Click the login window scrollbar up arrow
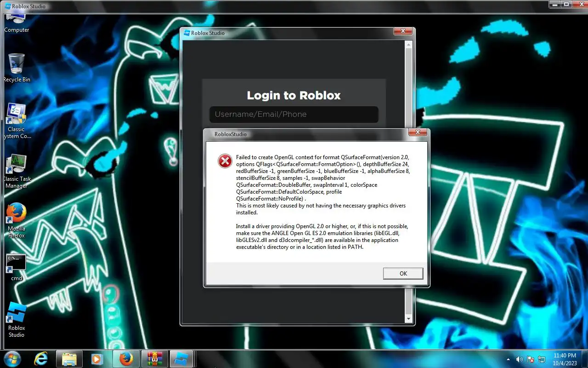Viewport: 588px width, 368px height. point(408,45)
